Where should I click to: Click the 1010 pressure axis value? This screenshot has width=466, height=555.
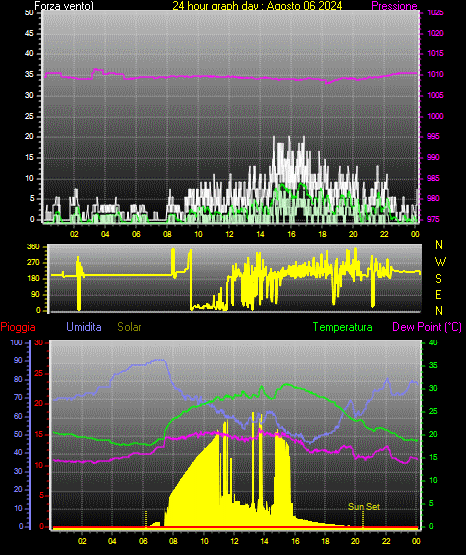435,74
